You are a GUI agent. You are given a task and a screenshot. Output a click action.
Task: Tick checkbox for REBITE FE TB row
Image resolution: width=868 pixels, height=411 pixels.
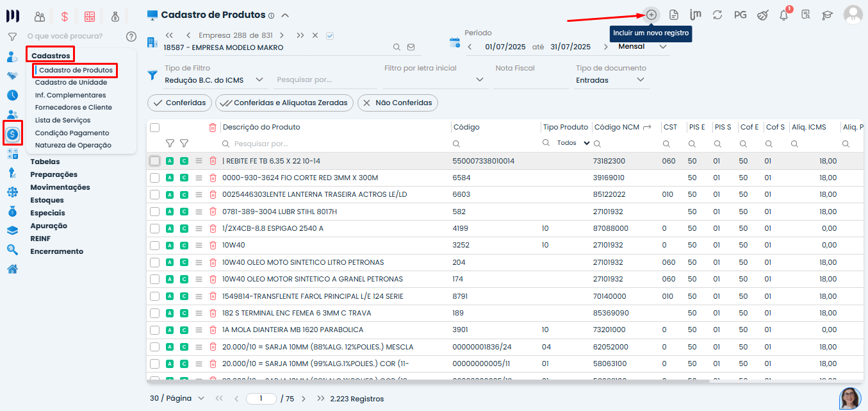(x=154, y=161)
